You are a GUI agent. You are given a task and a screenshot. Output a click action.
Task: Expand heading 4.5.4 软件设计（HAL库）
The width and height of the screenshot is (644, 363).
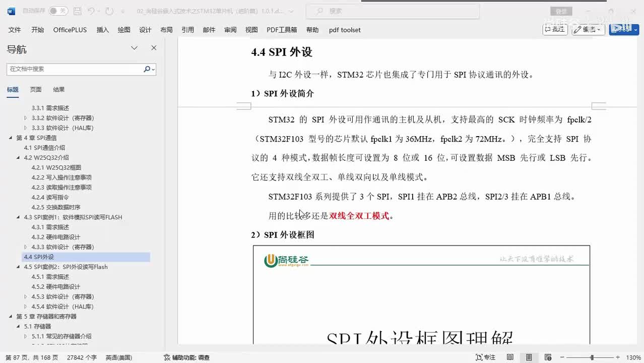[26, 307]
